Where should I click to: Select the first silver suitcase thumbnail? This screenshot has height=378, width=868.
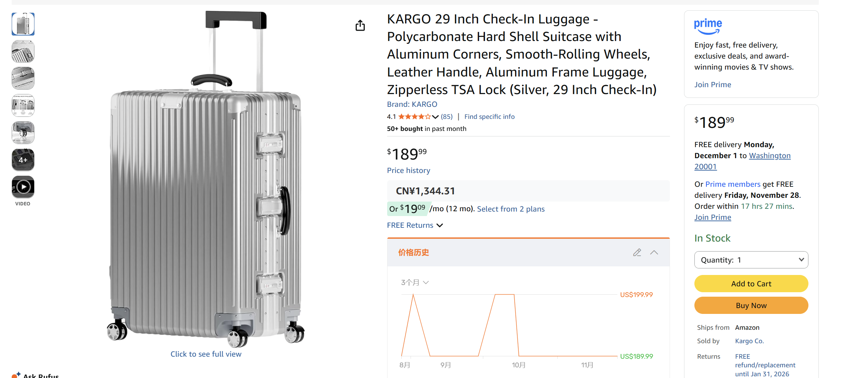[23, 24]
